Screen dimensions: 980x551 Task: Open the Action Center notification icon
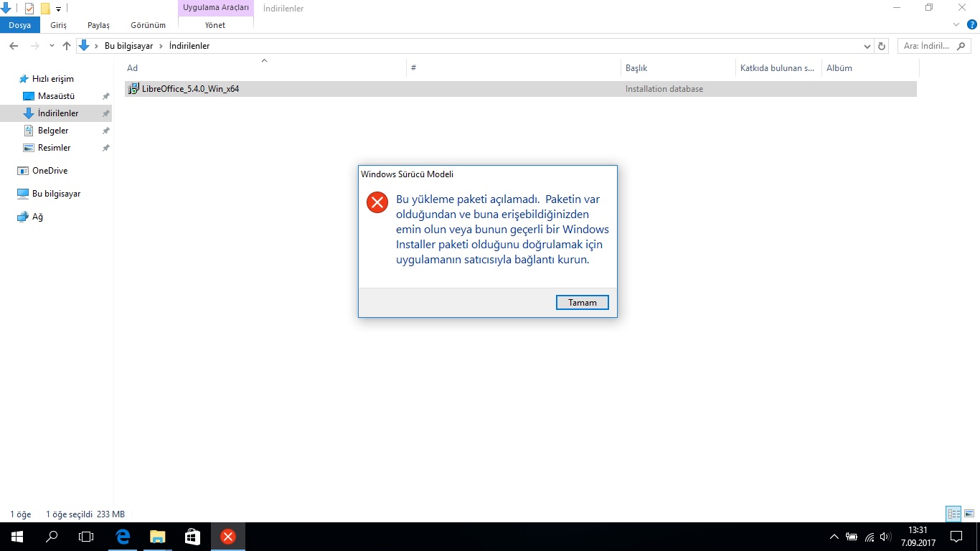click(x=956, y=537)
